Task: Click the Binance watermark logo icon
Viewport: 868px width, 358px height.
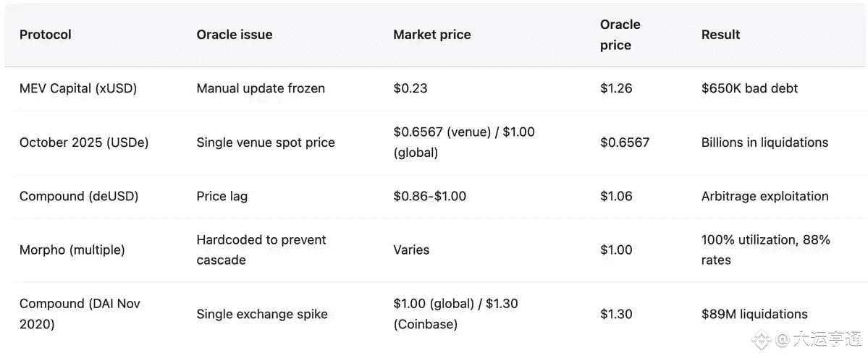Action: (x=760, y=338)
